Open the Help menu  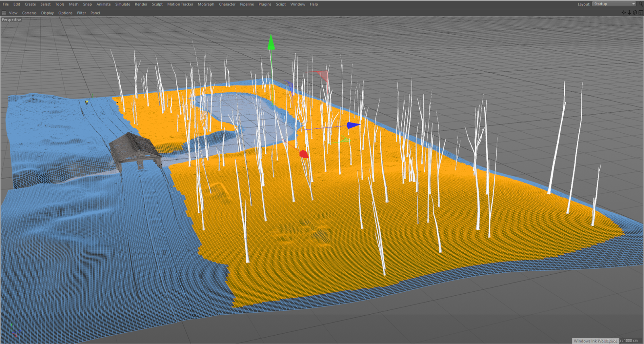(314, 4)
